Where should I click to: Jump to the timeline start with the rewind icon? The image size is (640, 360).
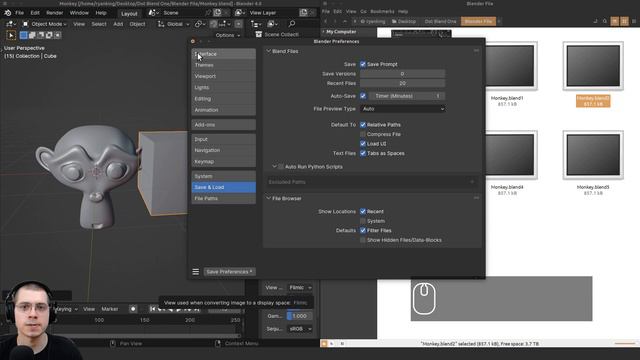pyautogui.click(x=152, y=309)
